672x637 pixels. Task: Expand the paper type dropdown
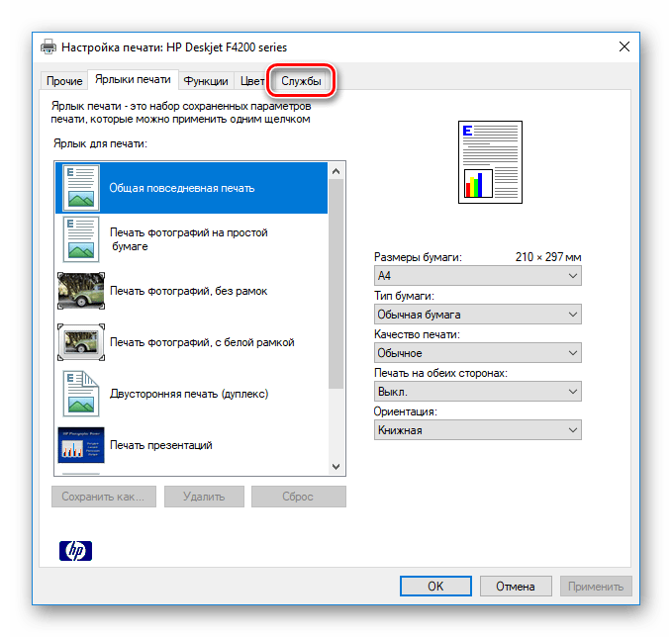pyautogui.click(x=477, y=315)
